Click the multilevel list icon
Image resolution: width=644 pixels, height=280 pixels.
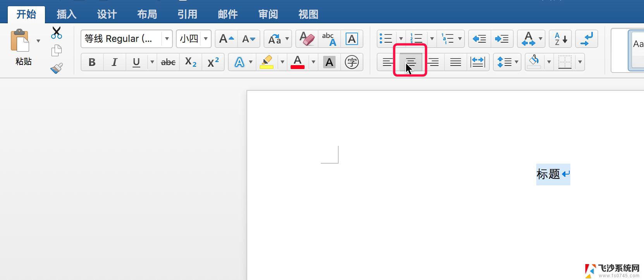[x=448, y=39]
